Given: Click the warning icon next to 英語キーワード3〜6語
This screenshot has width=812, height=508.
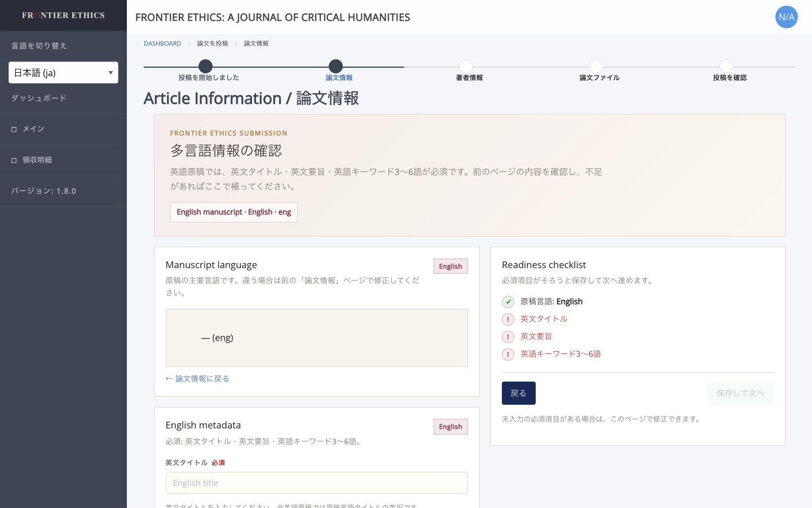Looking at the screenshot, I should pos(508,354).
